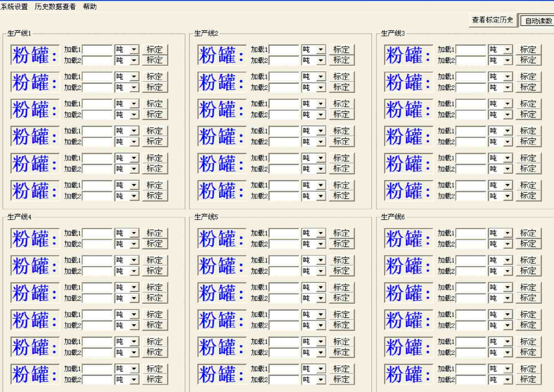Open the 历史数据查看 menu
Image resolution: width=554 pixels, height=392 pixels.
click(55, 7)
